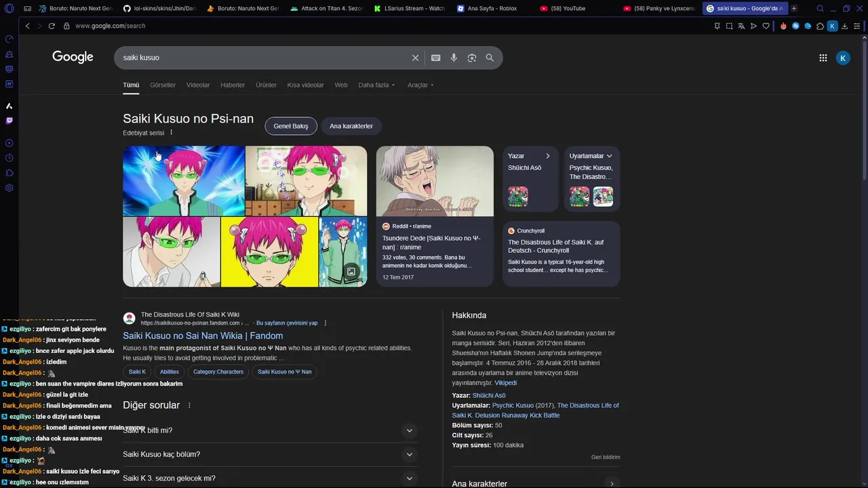
Task: Click the 'Category:Characters' chip
Action: [x=218, y=371]
